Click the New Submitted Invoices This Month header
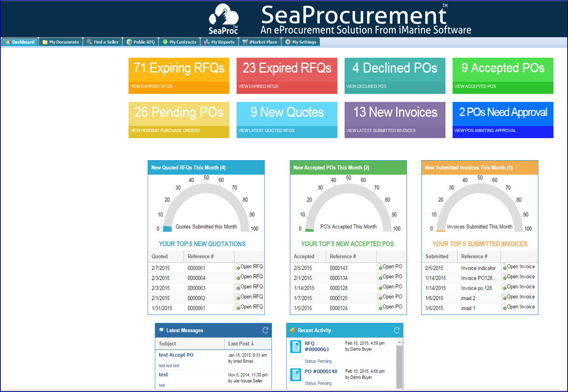 tap(480, 168)
